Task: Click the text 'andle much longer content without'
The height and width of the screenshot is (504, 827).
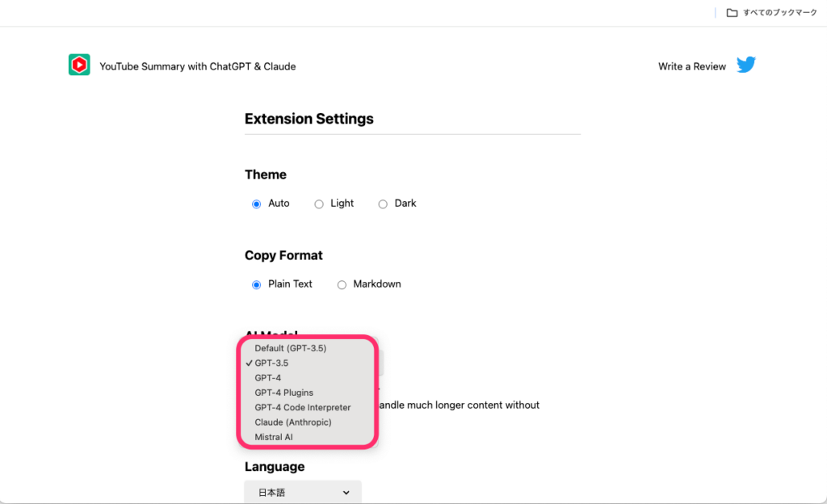Action: 460,405
